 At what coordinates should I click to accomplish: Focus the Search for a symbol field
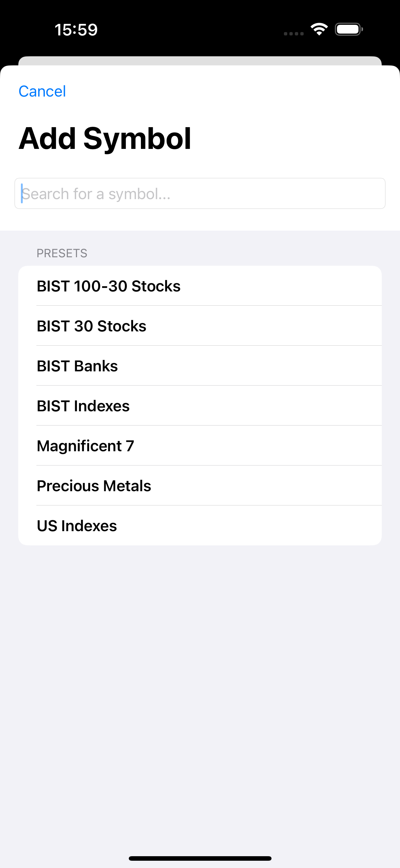click(200, 193)
